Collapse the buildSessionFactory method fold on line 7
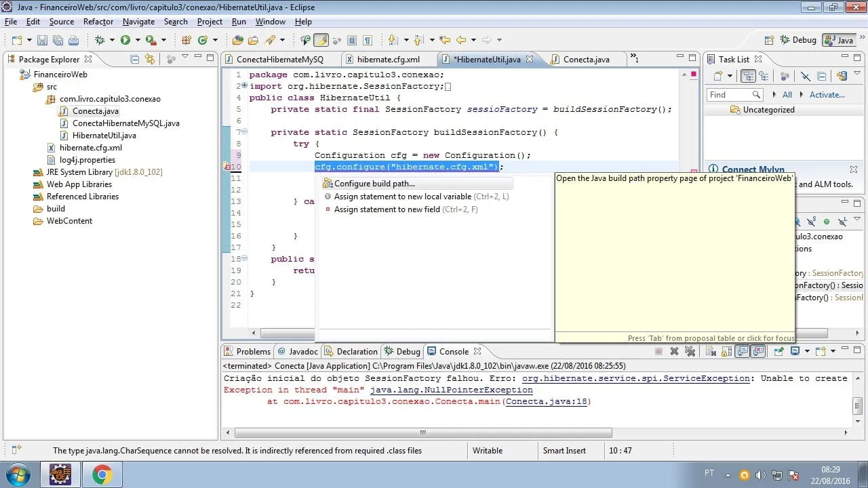Viewport: 868px width, 488px height. point(244,132)
